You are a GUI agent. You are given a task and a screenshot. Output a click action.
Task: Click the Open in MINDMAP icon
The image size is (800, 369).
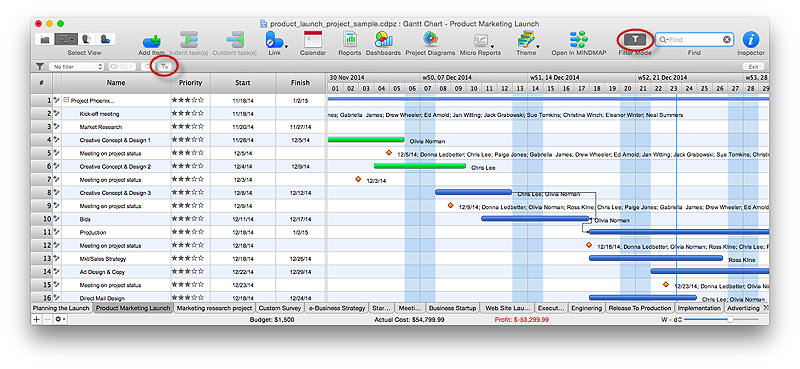[579, 40]
